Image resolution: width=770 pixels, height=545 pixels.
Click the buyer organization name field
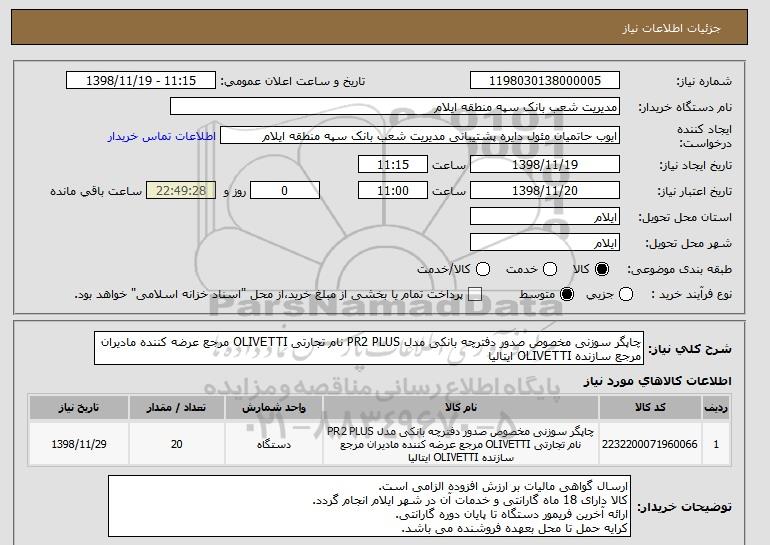[x=395, y=107]
